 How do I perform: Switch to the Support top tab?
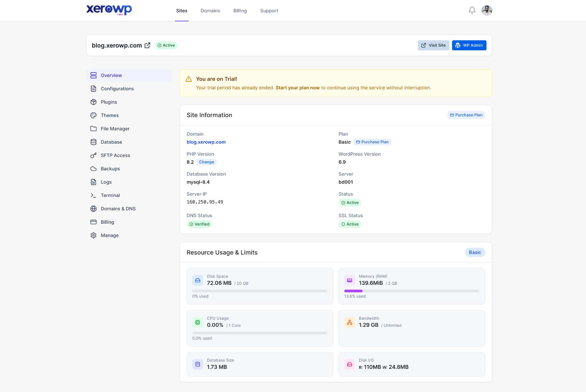(269, 11)
